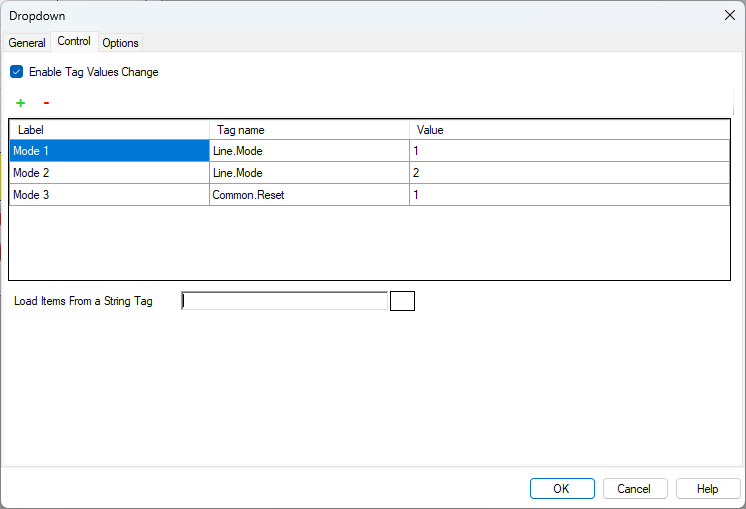The image size is (746, 509).
Task: Click the Value cell showing 2
Action: click(x=569, y=173)
